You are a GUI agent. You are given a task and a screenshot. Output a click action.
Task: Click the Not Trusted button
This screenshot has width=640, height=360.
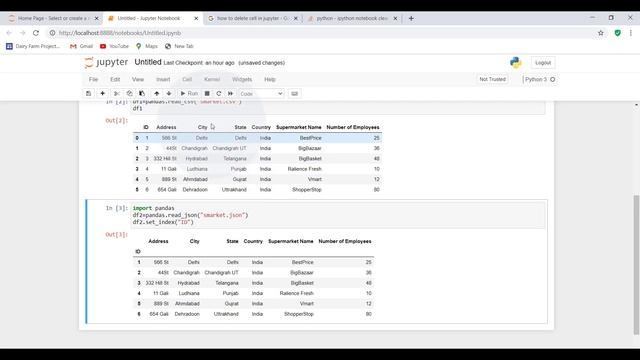click(492, 79)
